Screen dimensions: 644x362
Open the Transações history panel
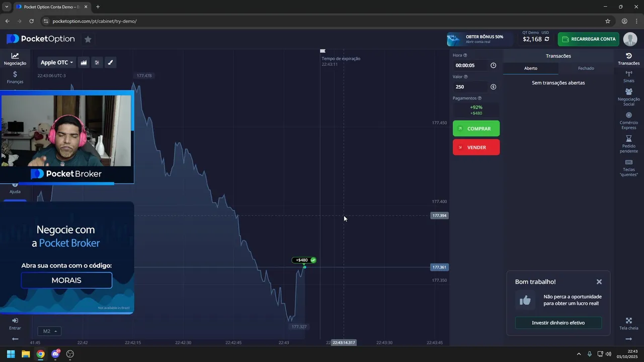pyautogui.click(x=628, y=59)
